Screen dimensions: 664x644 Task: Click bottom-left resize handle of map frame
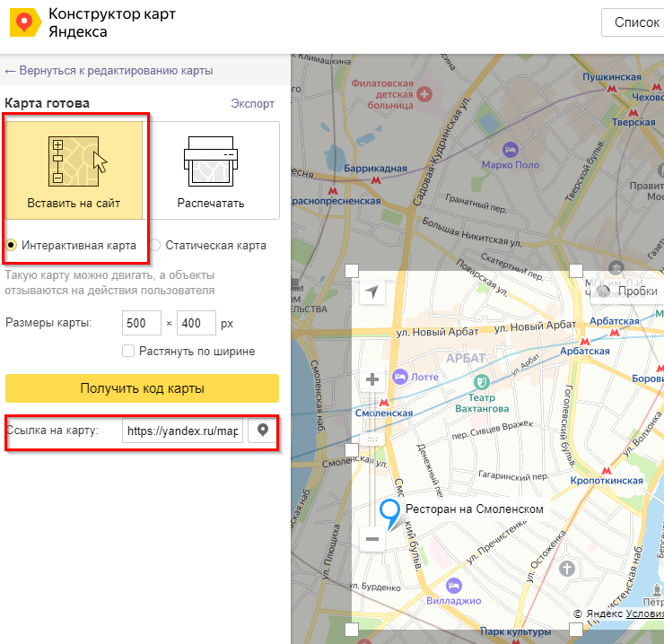352,629
